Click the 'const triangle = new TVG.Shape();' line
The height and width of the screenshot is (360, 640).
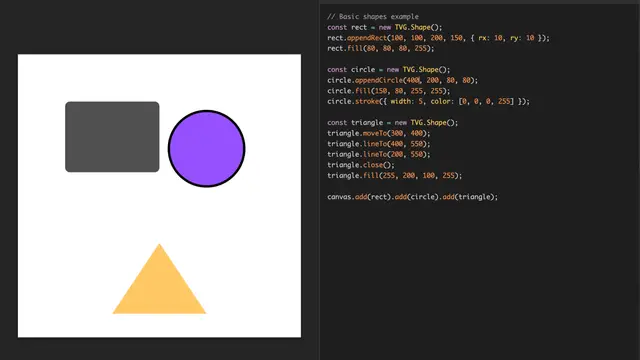393,123
